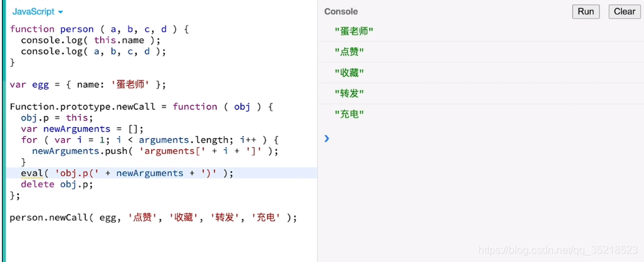Click the "function person" declaration line
This screenshot has height=262, width=644.
click(99, 29)
